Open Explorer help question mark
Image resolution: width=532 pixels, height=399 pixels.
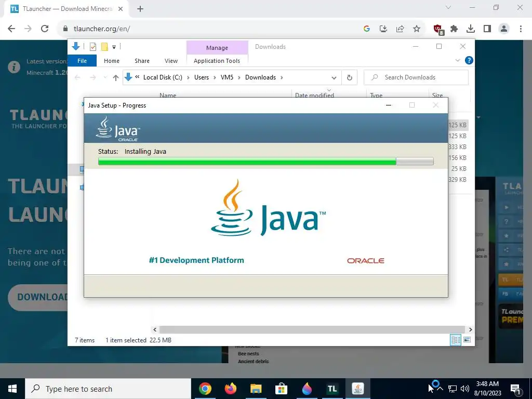coord(469,60)
